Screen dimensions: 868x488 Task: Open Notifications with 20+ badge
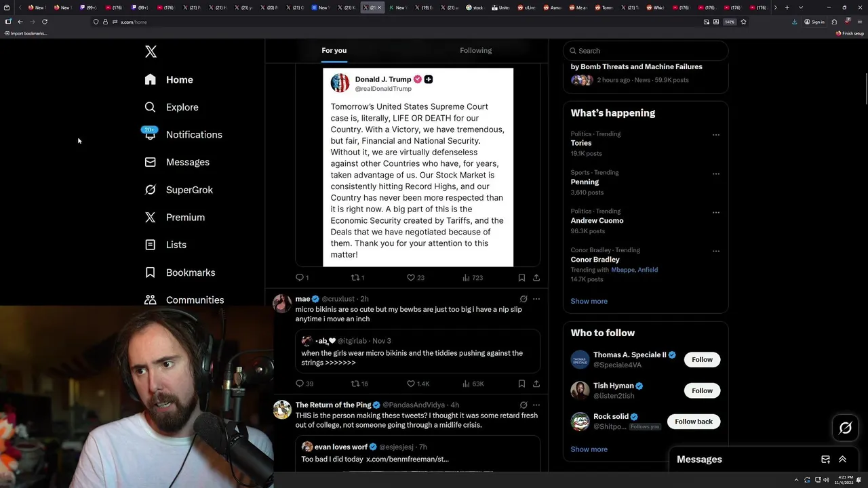point(183,134)
